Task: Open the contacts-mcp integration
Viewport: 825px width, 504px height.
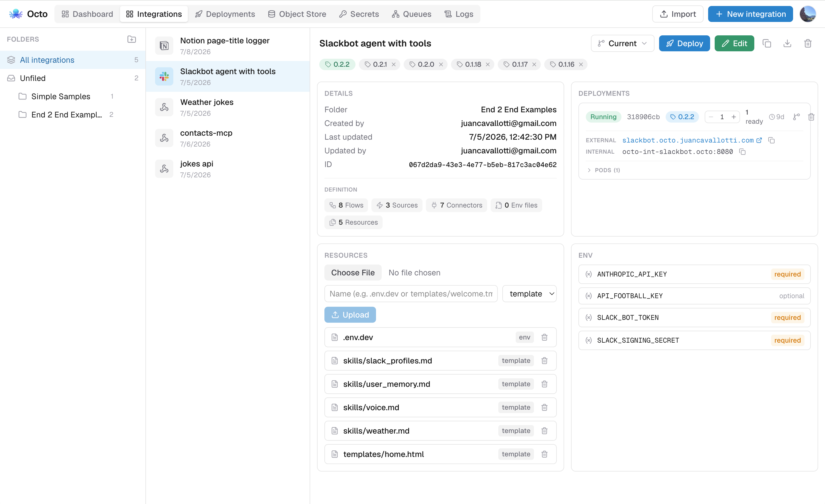Action: [228, 138]
